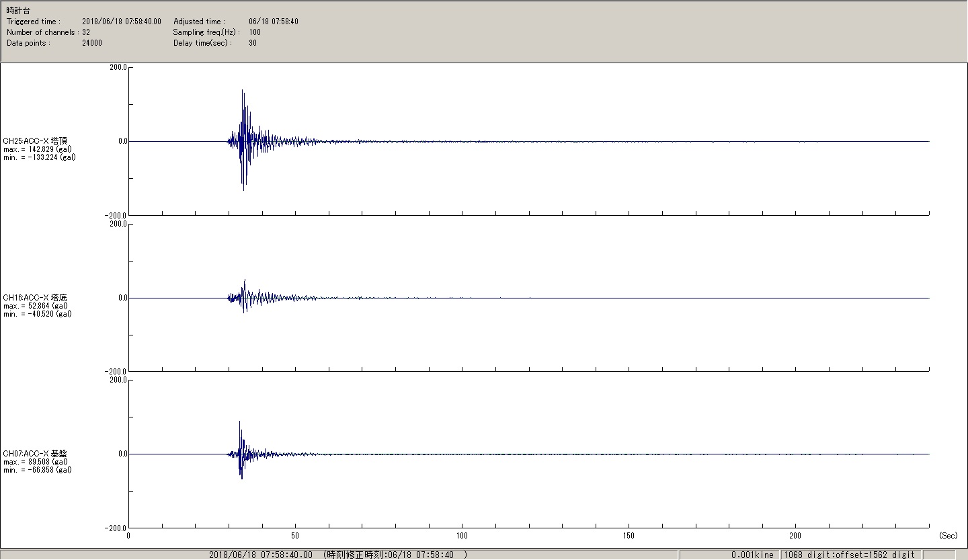Click the Sampling freq value 100
The width and height of the screenshot is (968, 560).
[x=255, y=32]
